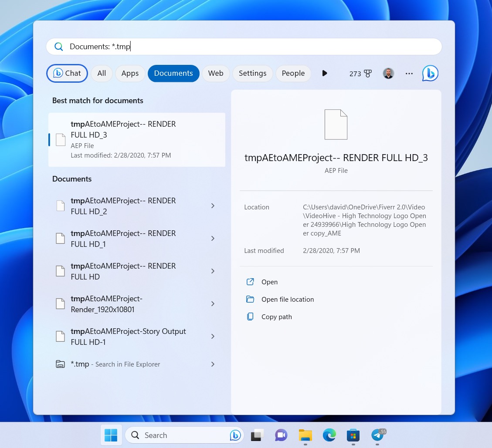Click the Bing Chat icon in top right corner

[430, 73]
